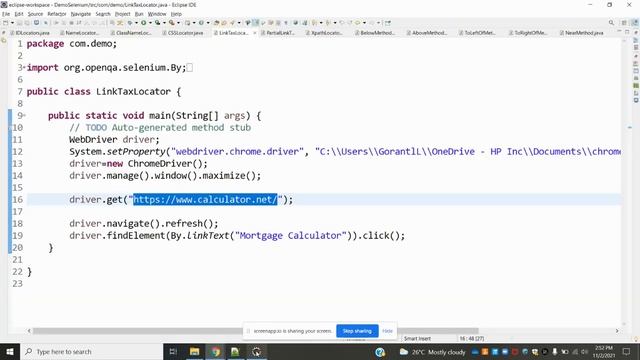640x360 pixels.
Task: Open Google Chrome from the taskbar
Action: click(x=216, y=351)
